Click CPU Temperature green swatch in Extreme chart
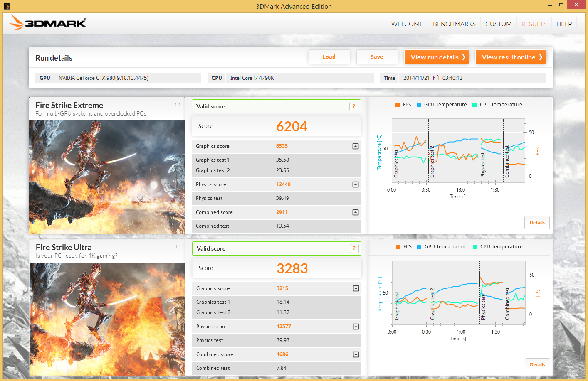The height and width of the screenshot is (381, 588). [x=474, y=105]
